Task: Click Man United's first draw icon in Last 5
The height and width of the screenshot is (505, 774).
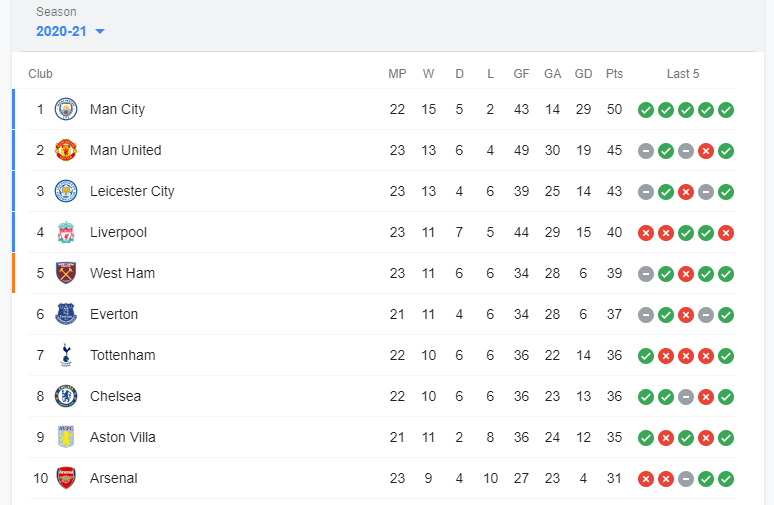Action: (646, 151)
